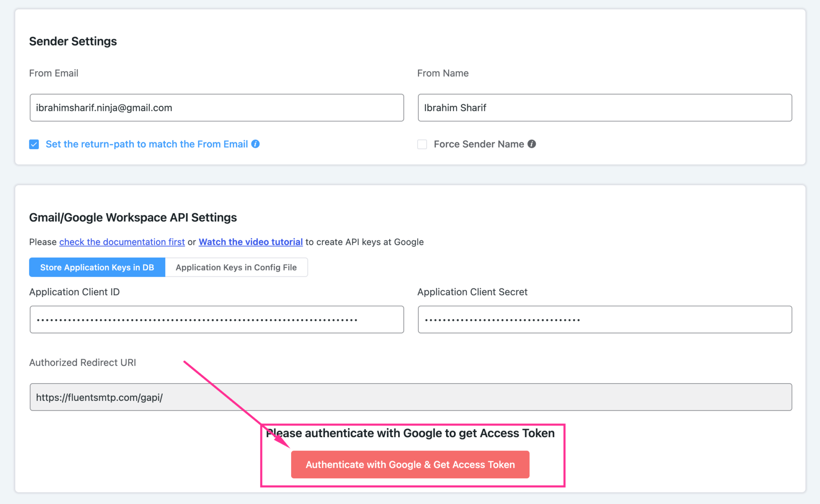Click the info icon beside Force Sender Name
Viewport: 820px width, 504px height.
(x=532, y=144)
